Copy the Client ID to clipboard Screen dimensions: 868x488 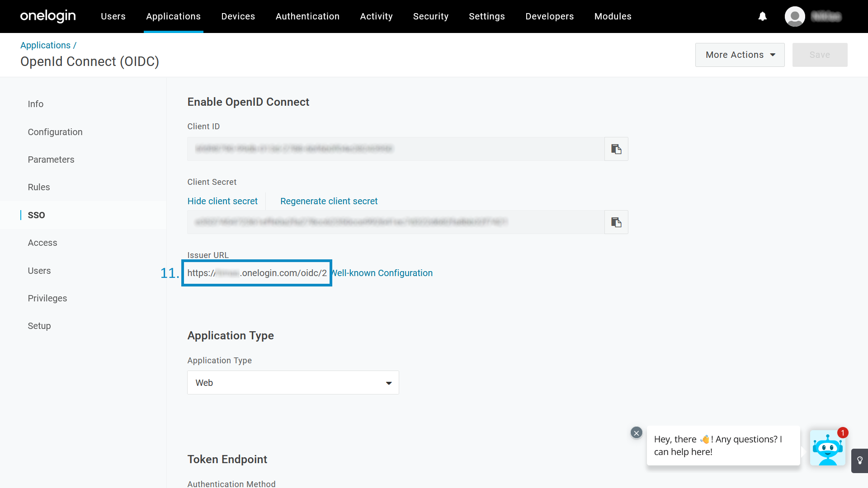click(x=616, y=149)
